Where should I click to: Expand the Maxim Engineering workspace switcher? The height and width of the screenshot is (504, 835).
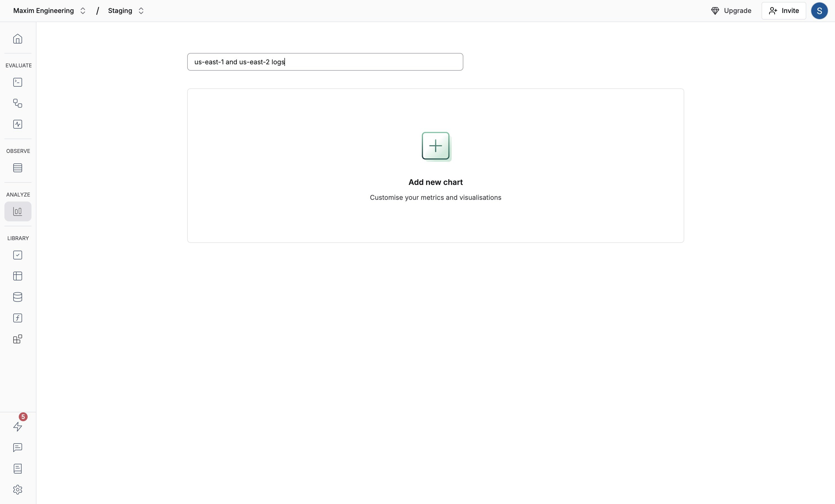49,11
